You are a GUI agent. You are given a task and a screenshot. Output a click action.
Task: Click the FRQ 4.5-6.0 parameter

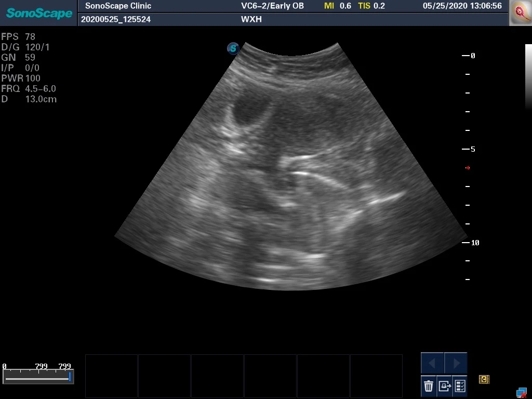(x=29, y=89)
